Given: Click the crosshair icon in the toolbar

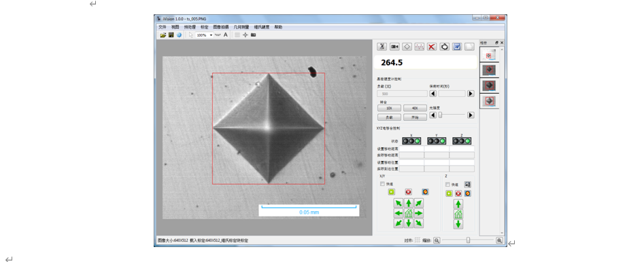Looking at the screenshot, I should pos(245,35).
